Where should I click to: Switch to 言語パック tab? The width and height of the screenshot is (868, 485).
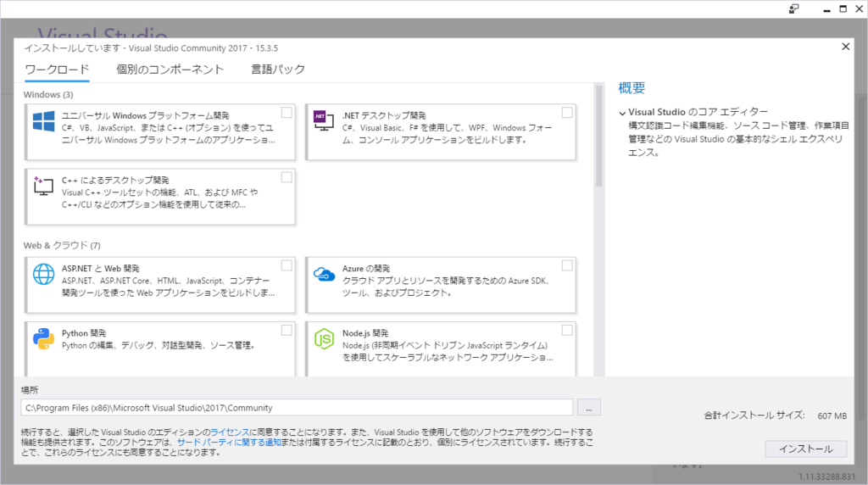278,70
